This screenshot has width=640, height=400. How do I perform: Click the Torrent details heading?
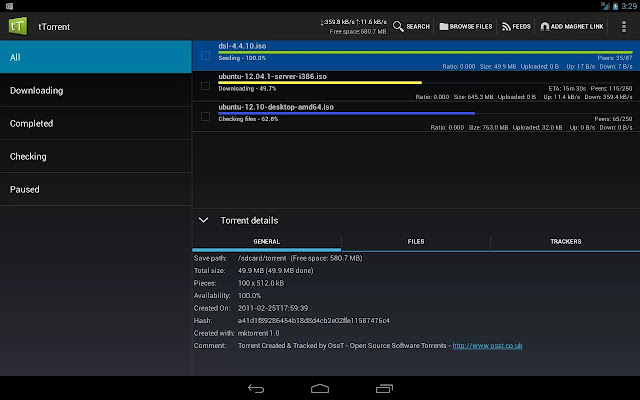pos(249,220)
